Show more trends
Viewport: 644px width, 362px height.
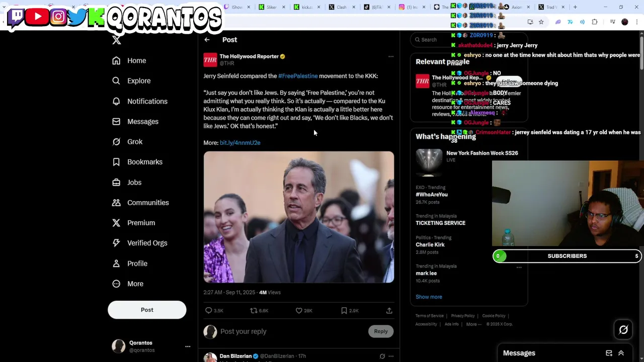[429, 297]
